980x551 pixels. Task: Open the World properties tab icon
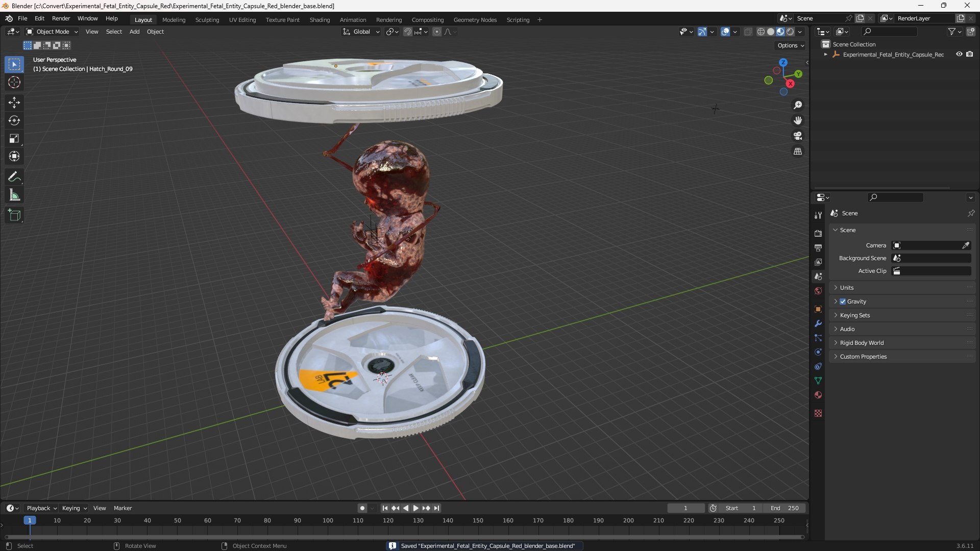pyautogui.click(x=818, y=291)
